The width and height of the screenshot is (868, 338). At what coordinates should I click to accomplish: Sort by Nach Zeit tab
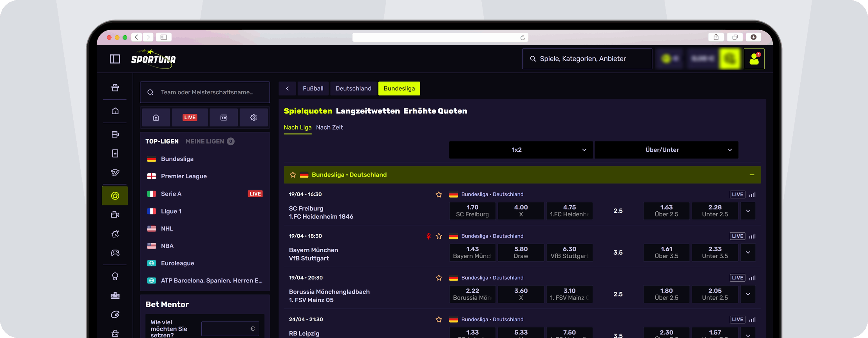pos(329,128)
